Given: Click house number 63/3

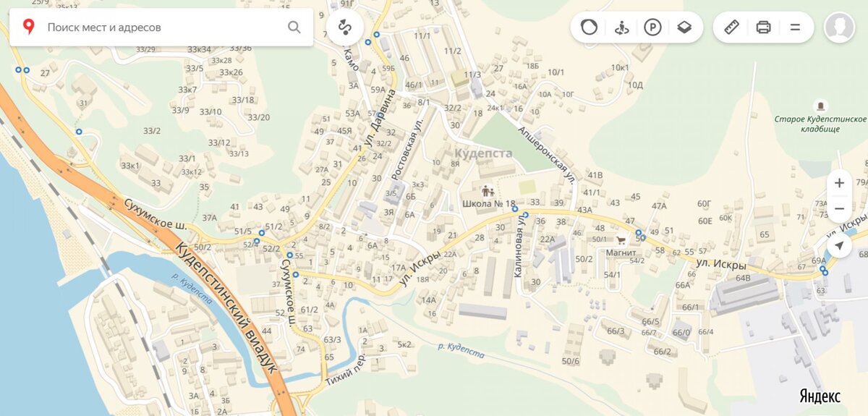Looking at the screenshot, I should click(332, 339).
